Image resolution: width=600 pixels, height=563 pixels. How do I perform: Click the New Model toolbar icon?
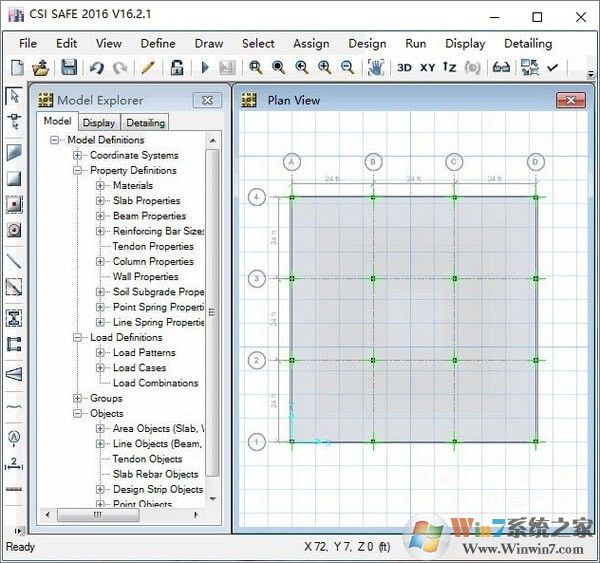tap(17, 68)
